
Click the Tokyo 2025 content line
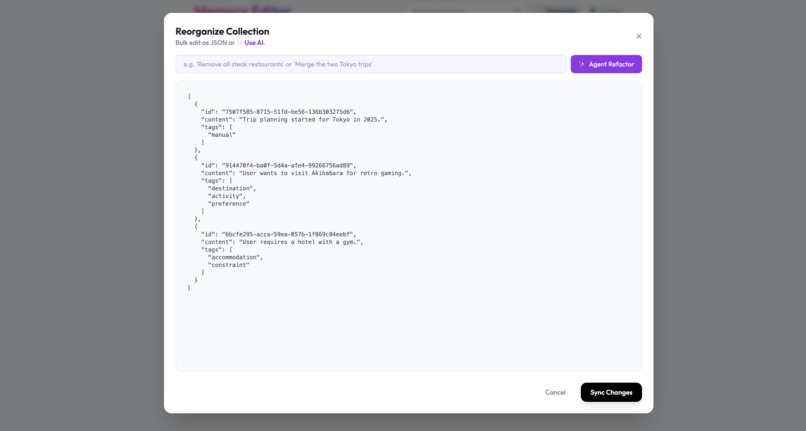coord(294,119)
